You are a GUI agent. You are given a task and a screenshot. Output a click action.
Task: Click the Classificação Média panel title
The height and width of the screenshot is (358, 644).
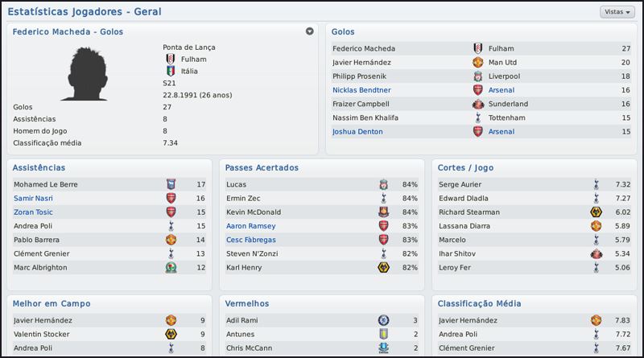pos(479,303)
